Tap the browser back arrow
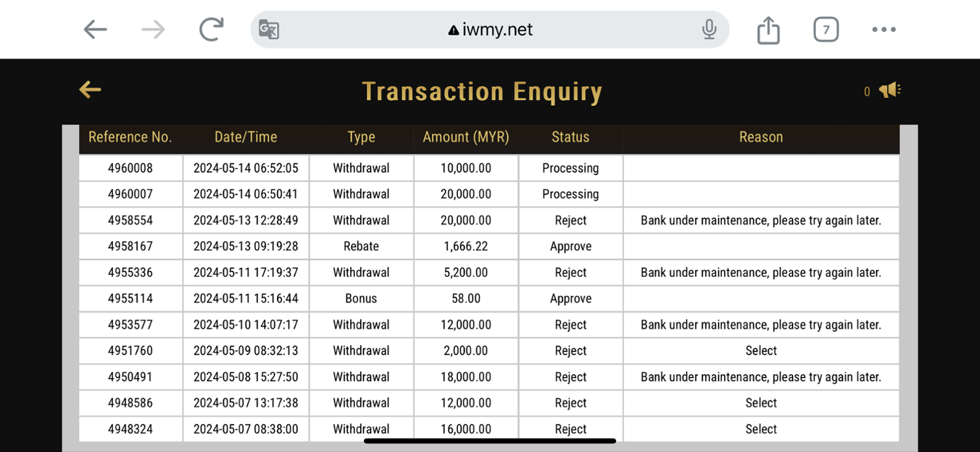The width and height of the screenshot is (980, 452). (x=95, y=29)
